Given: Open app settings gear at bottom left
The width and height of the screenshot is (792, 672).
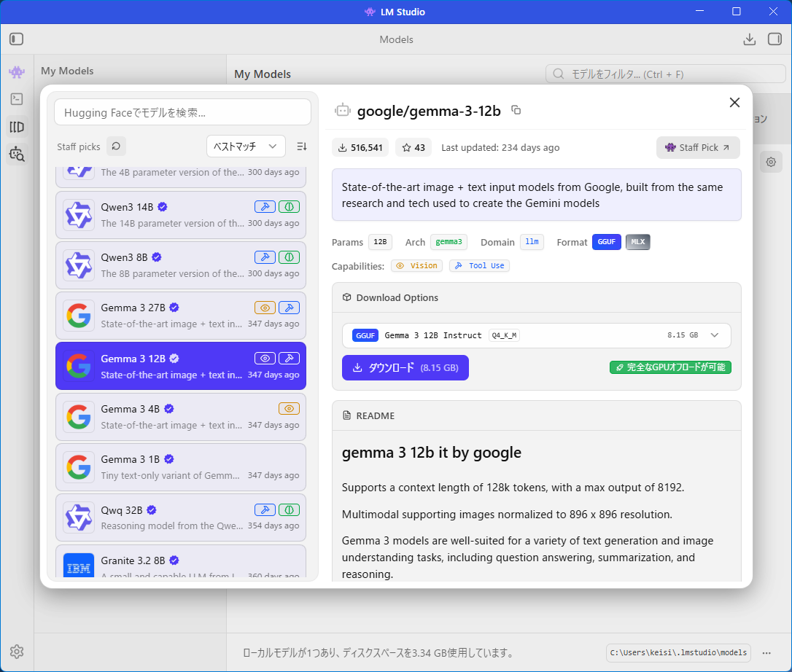Looking at the screenshot, I should tap(17, 652).
